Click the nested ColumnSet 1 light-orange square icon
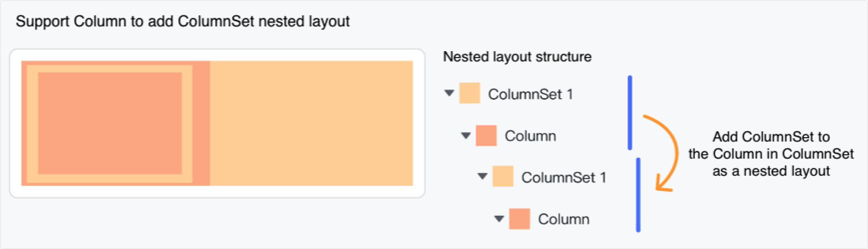868x249 pixels. [502, 177]
